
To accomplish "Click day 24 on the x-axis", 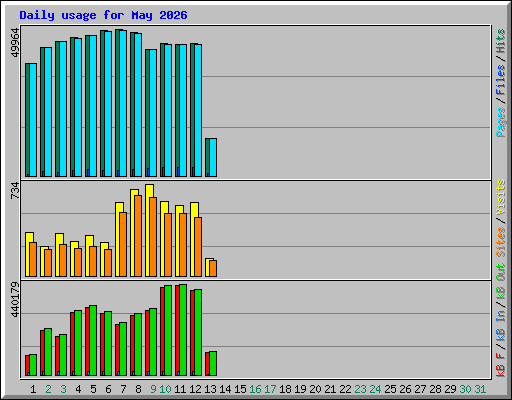I will pyautogui.click(x=375, y=389).
